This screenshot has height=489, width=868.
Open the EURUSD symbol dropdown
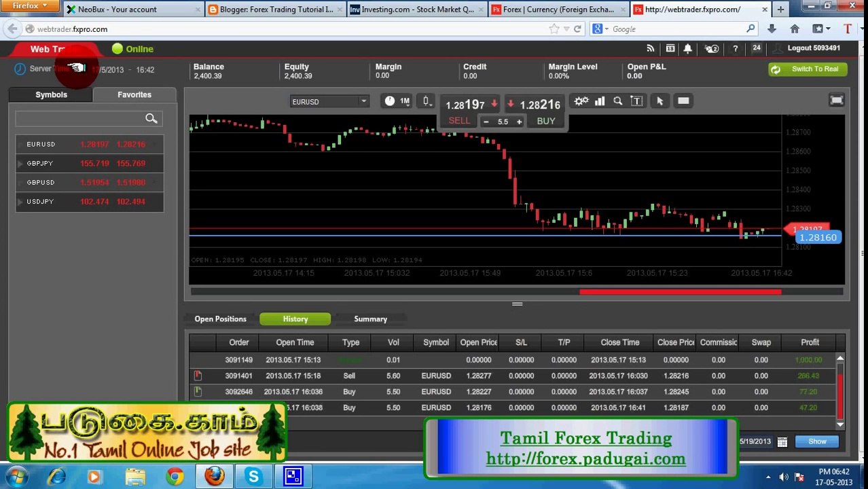(329, 101)
